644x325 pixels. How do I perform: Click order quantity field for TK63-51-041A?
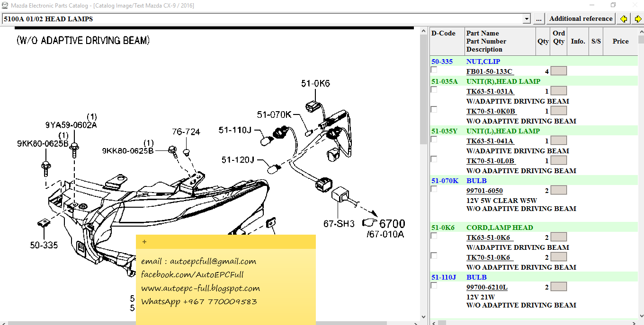(x=559, y=141)
